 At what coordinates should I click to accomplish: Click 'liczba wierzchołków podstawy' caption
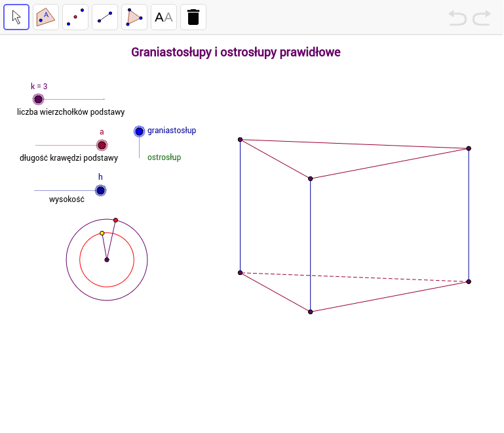coord(71,112)
